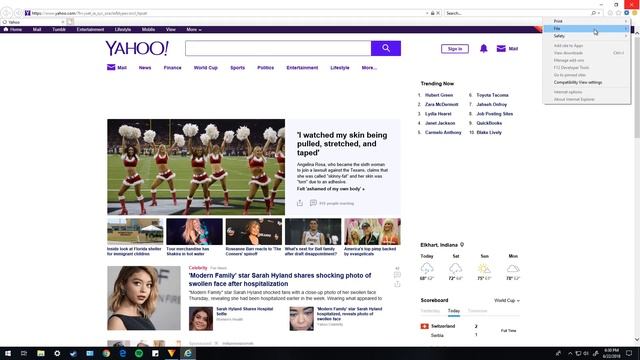
Task: Open the Mail envelope icon beside Sign in
Action: pyautogui.click(x=501, y=49)
